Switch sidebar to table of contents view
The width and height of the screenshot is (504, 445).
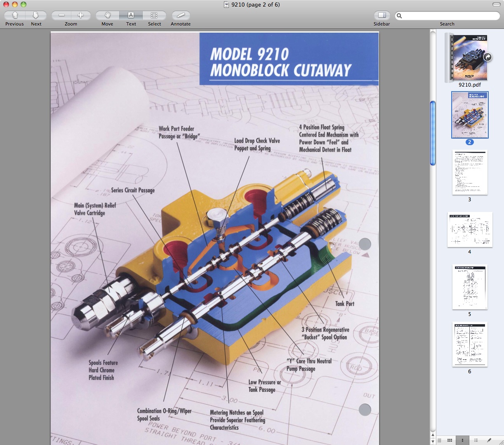(x=476, y=440)
